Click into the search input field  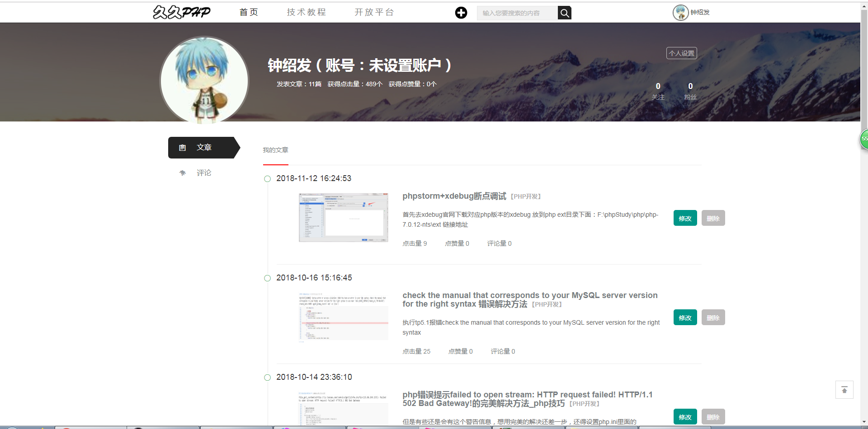(517, 13)
